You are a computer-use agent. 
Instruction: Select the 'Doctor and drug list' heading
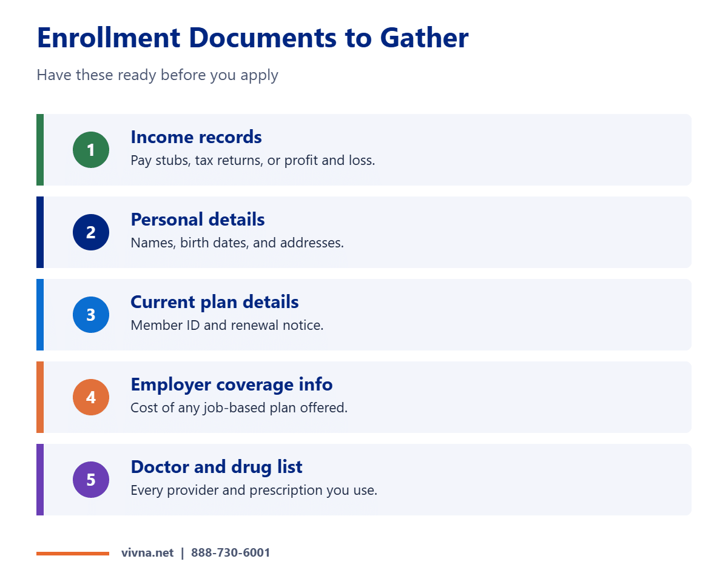coord(217,467)
